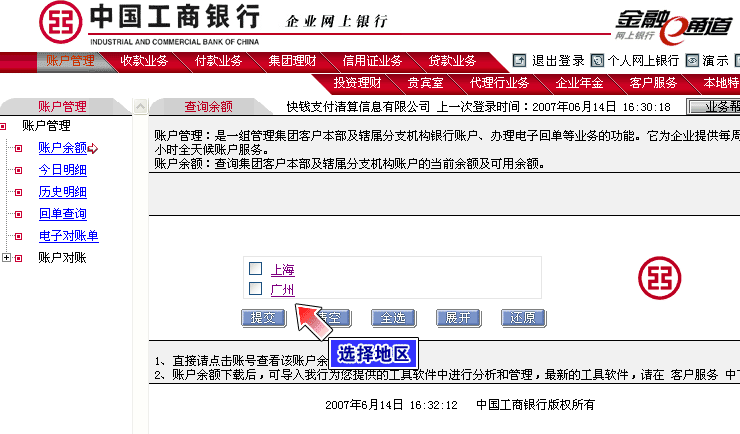Image resolution: width=740 pixels, height=434 pixels.
Task: Open the 代理行业务 menu tab
Action: pos(499,83)
